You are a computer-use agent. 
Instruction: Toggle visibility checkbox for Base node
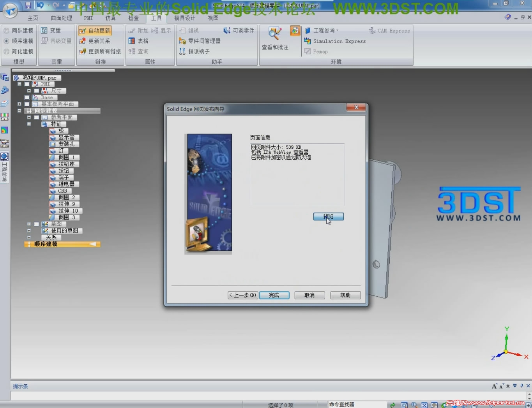[27, 97]
